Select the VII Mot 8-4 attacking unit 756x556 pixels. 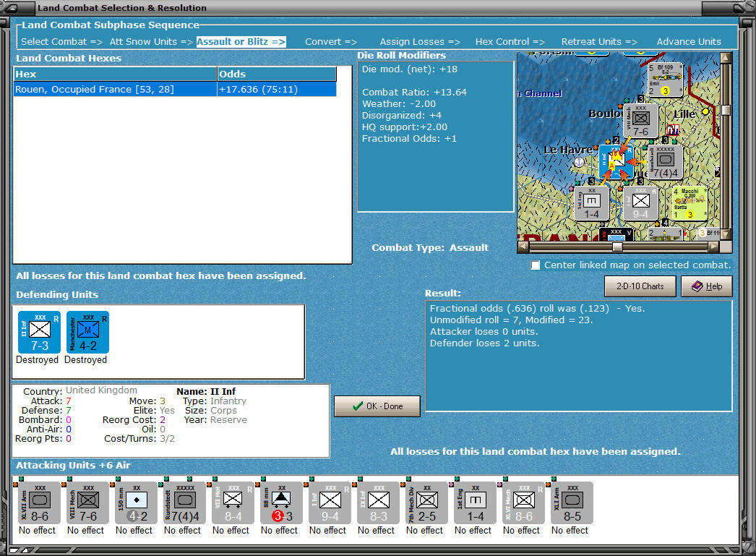pos(233,503)
